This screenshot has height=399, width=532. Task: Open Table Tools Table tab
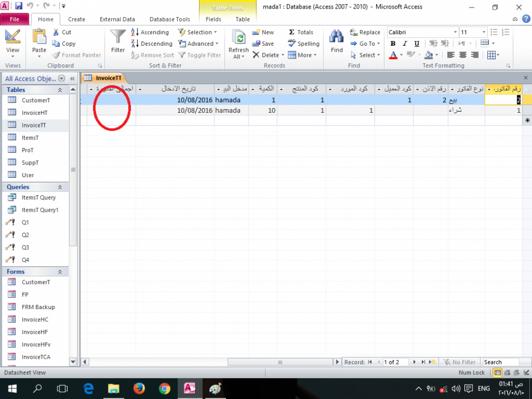(243, 19)
